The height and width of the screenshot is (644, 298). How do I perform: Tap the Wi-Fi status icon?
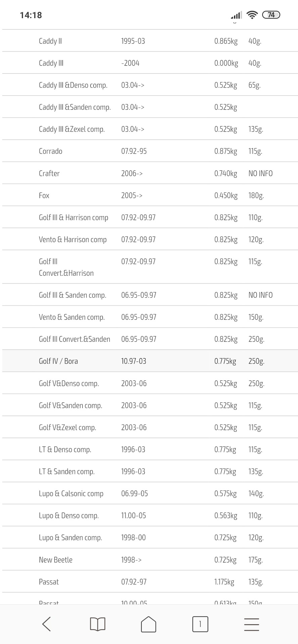click(x=252, y=15)
